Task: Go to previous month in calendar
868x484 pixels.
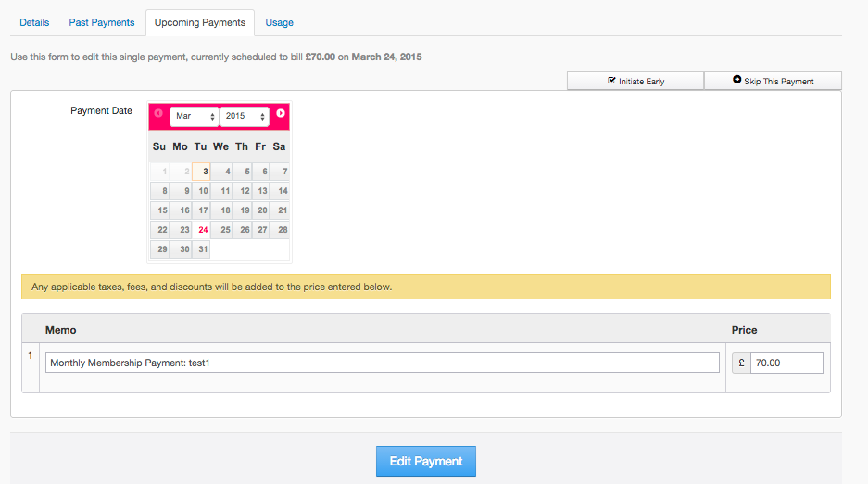Action: click(158, 113)
